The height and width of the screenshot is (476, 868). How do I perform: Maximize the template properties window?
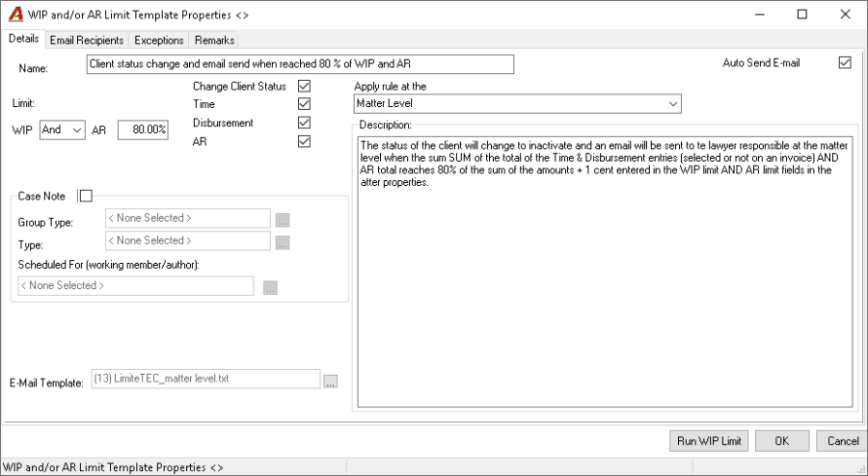click(x=802, y=14)
